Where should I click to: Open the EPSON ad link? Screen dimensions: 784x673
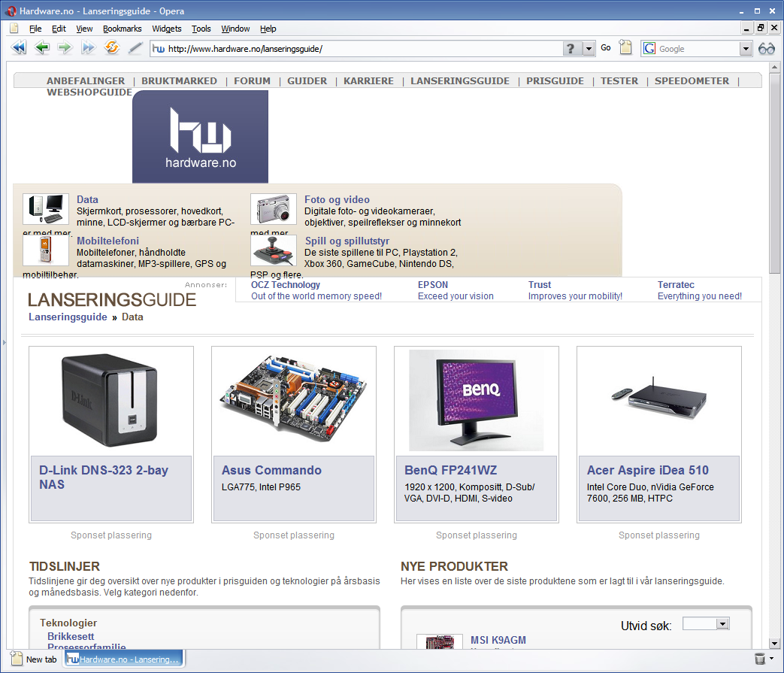click(x=433, y=284)
